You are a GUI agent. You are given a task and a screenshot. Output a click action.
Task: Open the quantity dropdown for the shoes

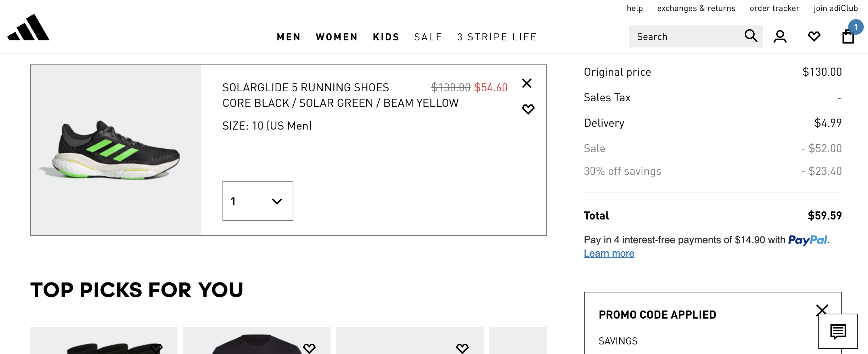(258, 201)
